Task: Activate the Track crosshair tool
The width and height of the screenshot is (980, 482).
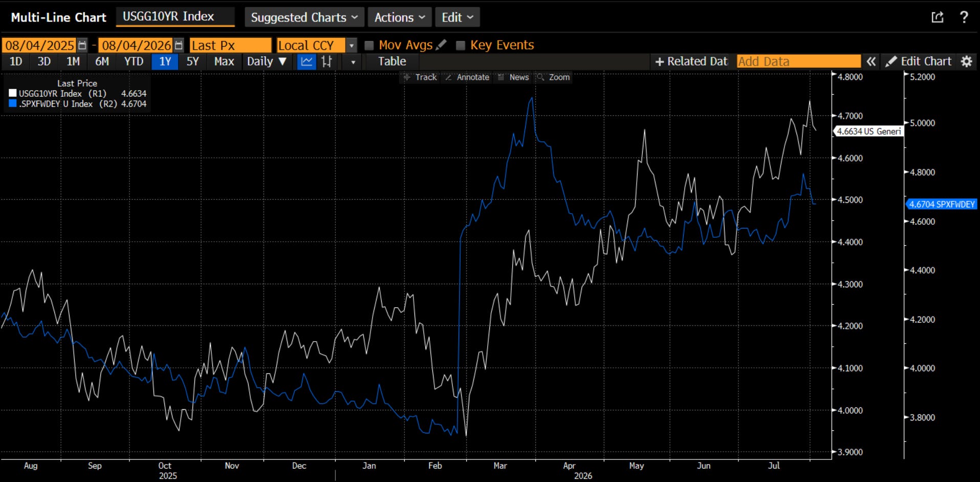Action: point(420,77)
